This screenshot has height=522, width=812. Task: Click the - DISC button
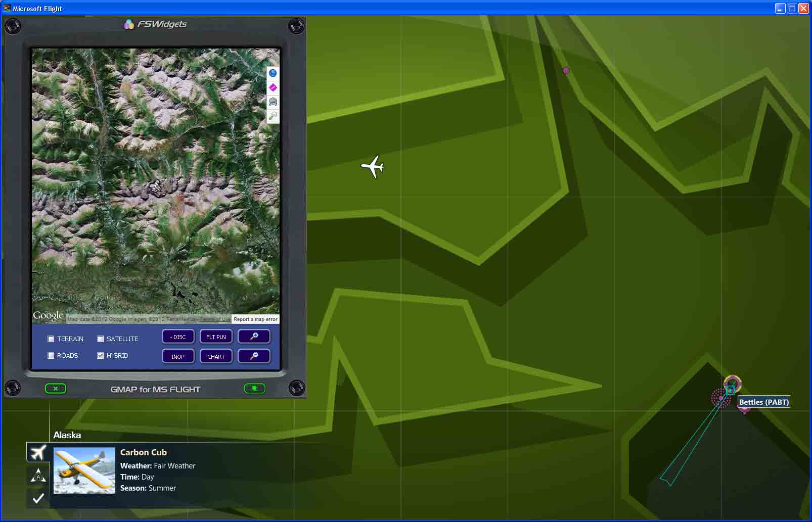coord(178,337)
